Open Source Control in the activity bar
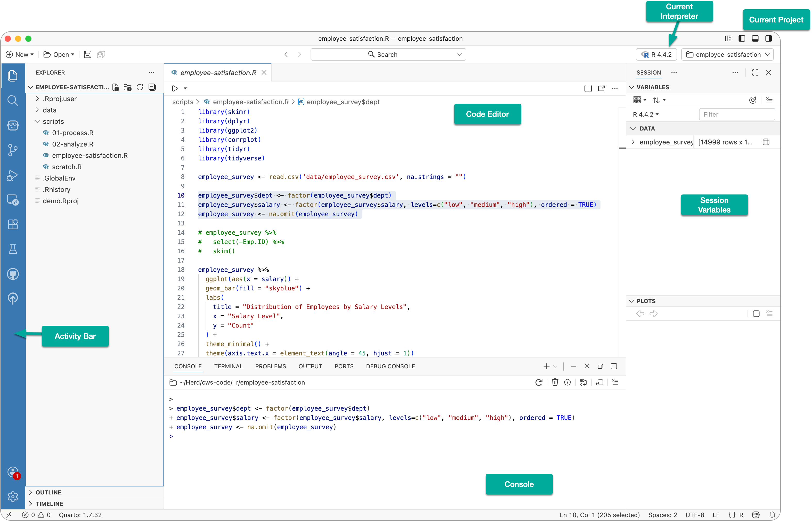Screen dimensions: 812x521 pyautogui.click(x=13, y=150)
